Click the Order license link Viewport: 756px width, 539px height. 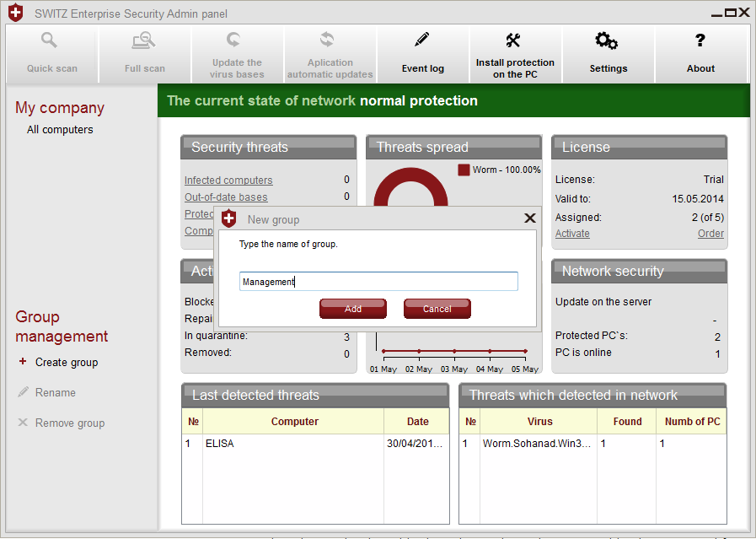[710, 234]
